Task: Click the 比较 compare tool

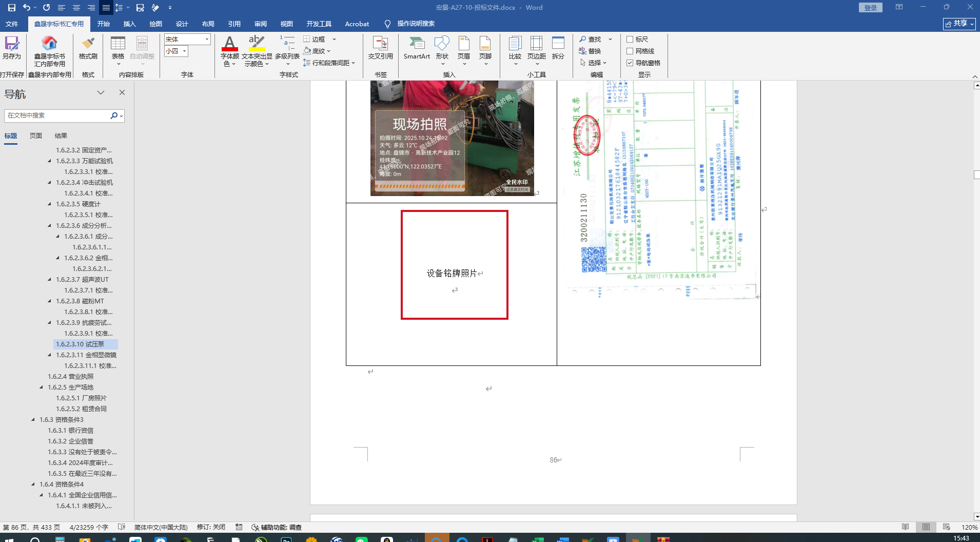Action: pos(515,50)
